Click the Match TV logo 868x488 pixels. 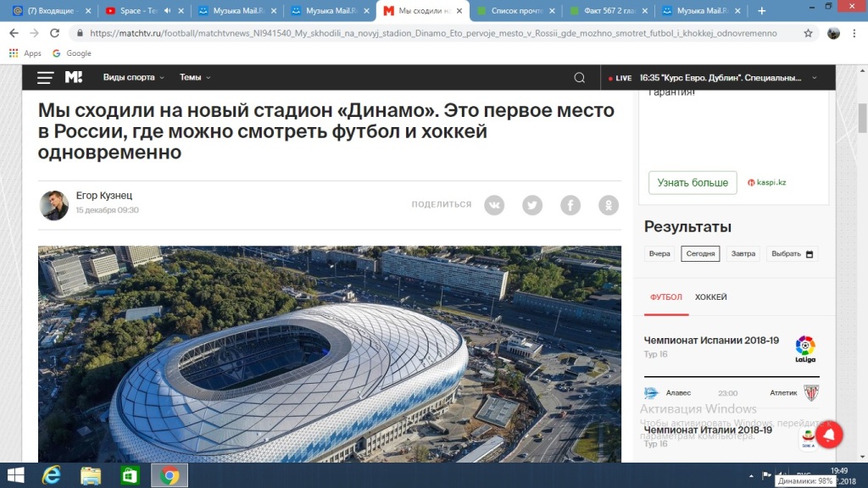[74, 77]
